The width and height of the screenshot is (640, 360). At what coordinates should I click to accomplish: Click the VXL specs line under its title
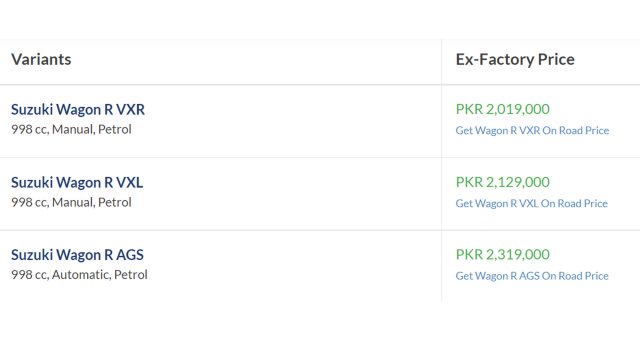(71, 202)
